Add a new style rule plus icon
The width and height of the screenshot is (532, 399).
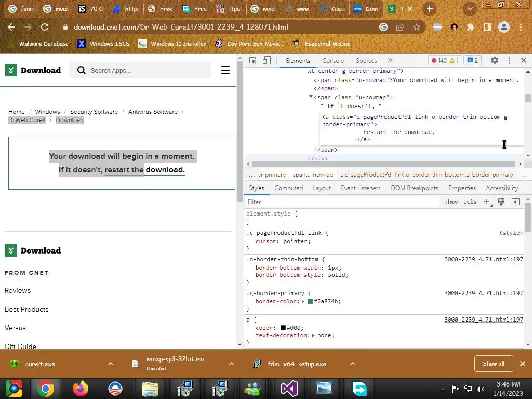pyautogui.click(x=487, y=202)
